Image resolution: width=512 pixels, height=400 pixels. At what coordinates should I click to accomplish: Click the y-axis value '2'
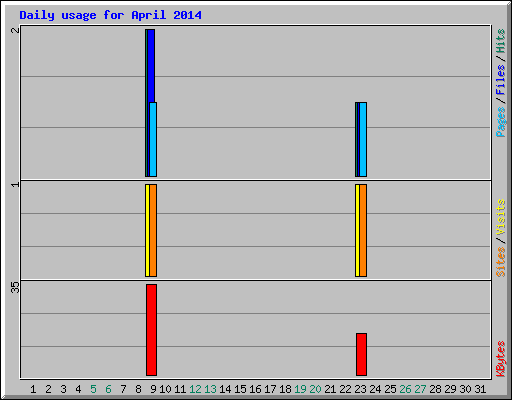[x=15, y=30]
